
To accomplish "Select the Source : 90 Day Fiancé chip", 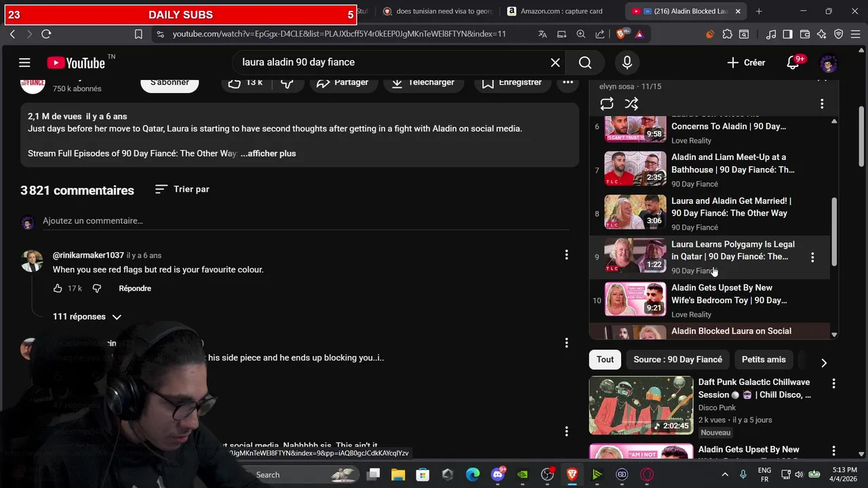I will click(x=677, y=360).
